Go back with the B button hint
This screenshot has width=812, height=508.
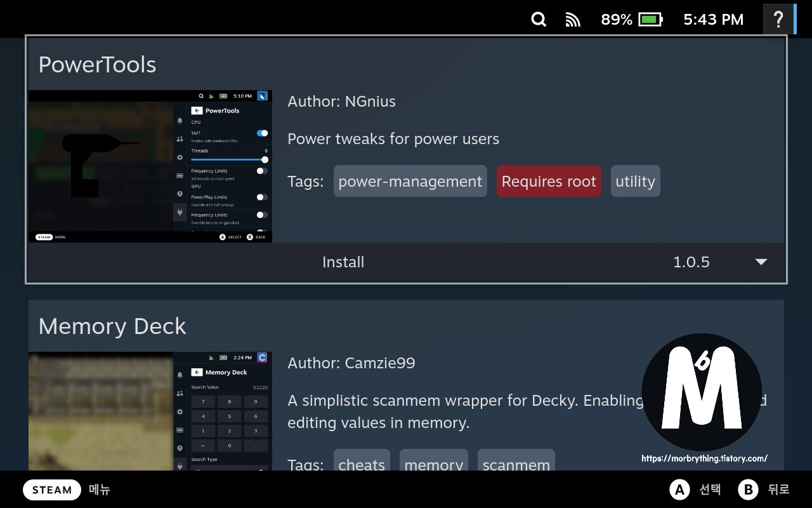point(749,490)
